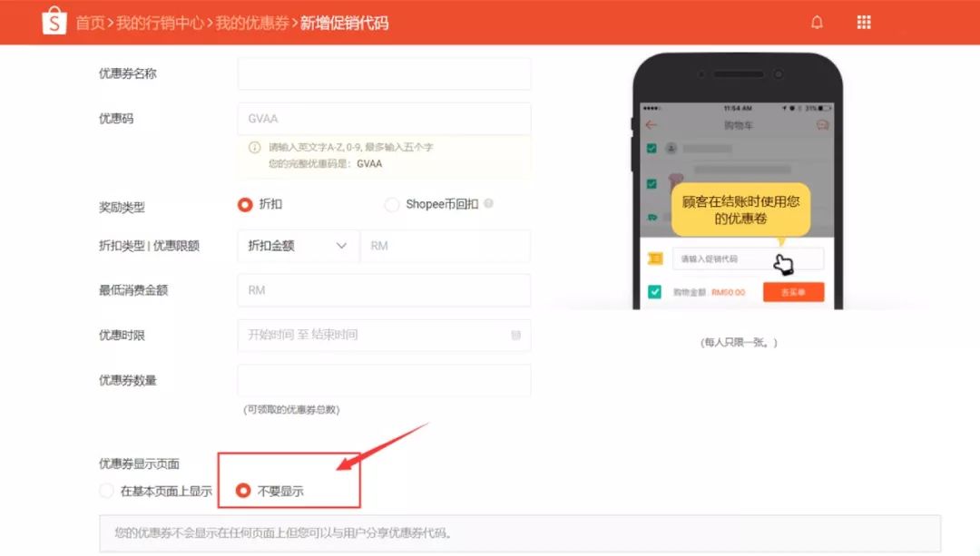This screenshot has width=980, height=556.
Task: Click the 去买单 button in the phone preview
Action: coord(793,293)
